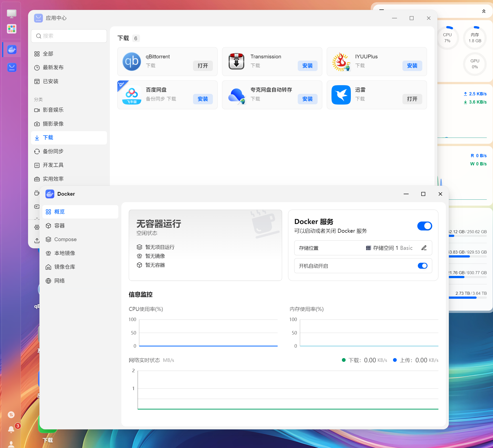The height and width of the screenshot is (448, 493).
Task: Select the 开发工具 category
Action: click(x=69, y=165)
